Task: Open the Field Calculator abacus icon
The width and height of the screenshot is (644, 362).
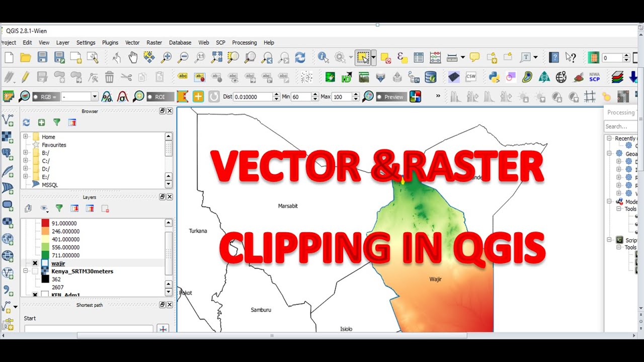Action: (435, 57)
